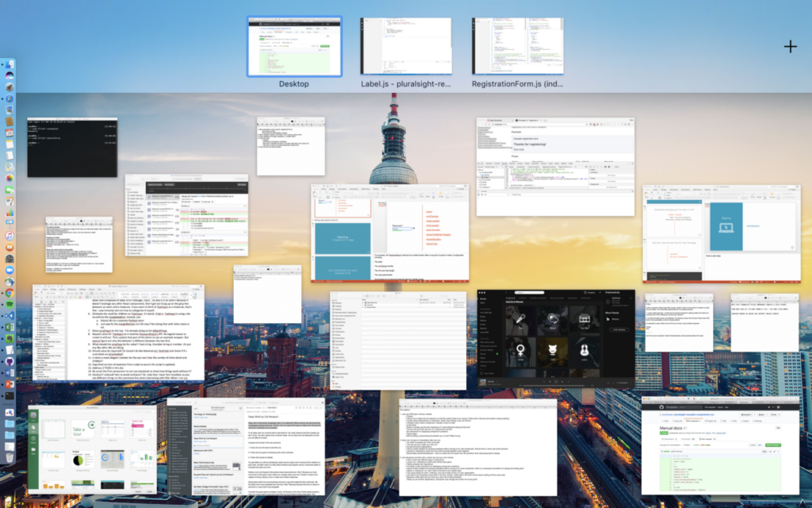Enable repeat in Spotify's playback bar
The width and height of the screenshot is (812, 508).
point(569,382)
